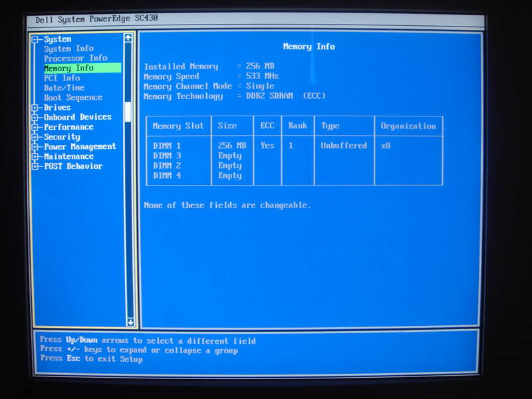Click the ECC column header
532x399 pixels.
click(x=267, y=126)
